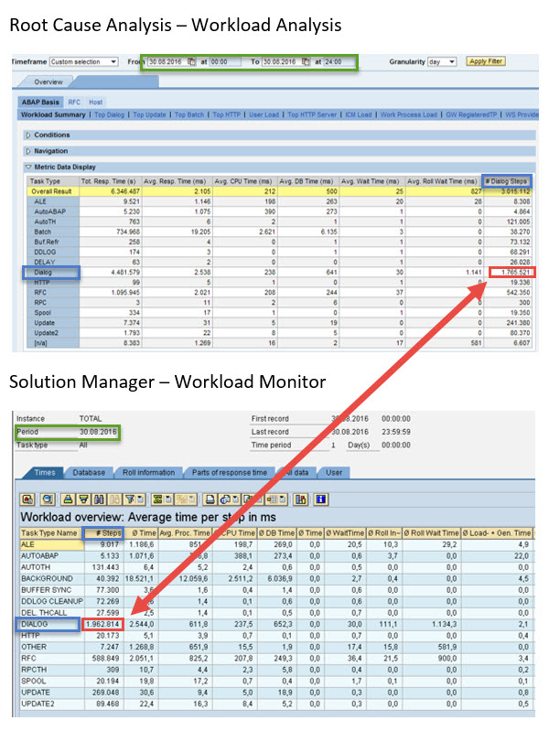Screen dimensions: 560x731
Task: Switch to the RFC tab
Action: pos(74,102)
